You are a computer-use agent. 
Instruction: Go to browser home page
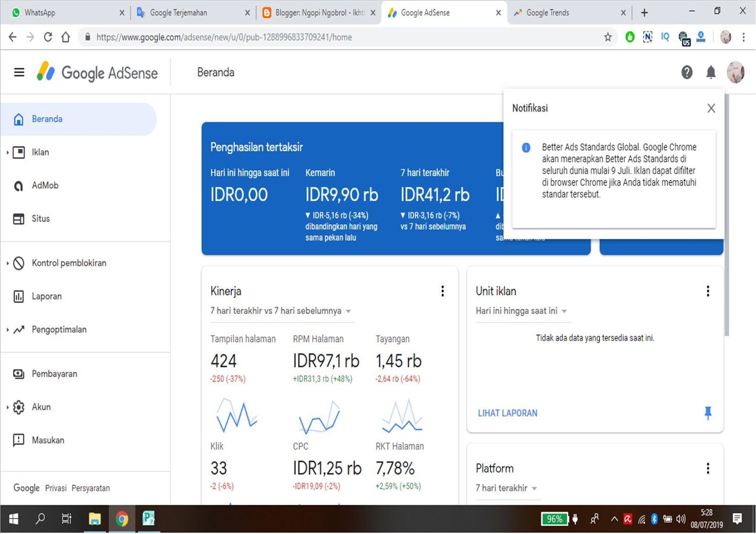tap(66, 37)
